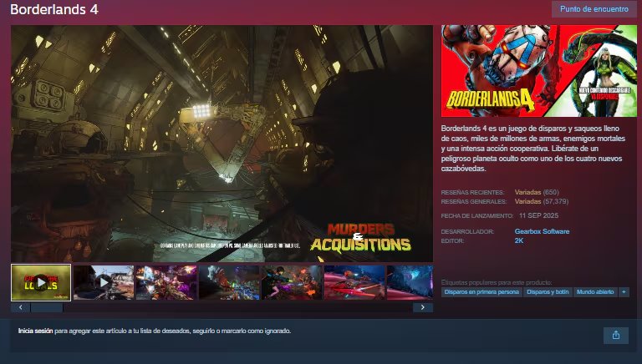Open the 2K publisher link
The width and height of the screenshot is (642, 364).
pos(519,241)
